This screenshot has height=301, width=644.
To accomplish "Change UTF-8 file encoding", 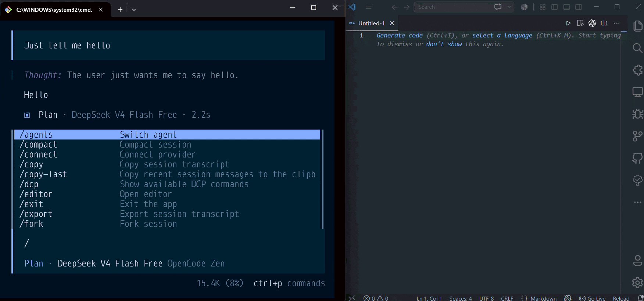I will click(487, 298).
